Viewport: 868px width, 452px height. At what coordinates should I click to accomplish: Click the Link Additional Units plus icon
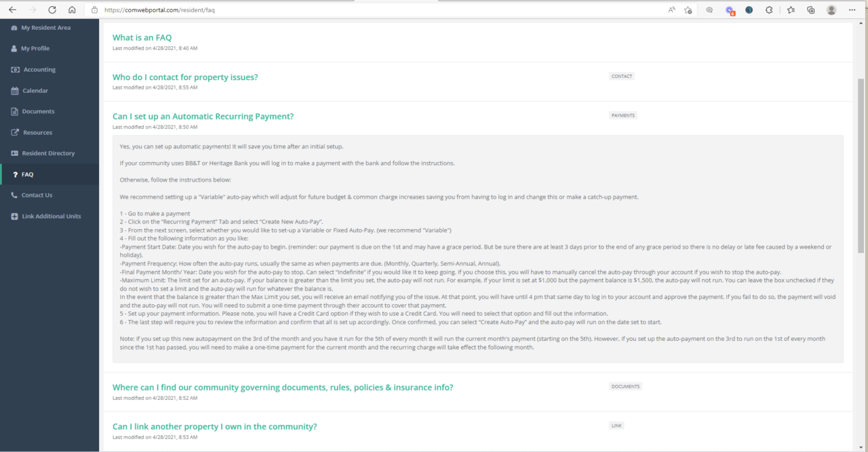(15, 216)
